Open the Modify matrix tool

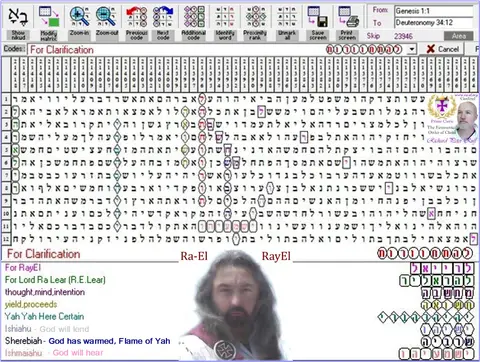click(49, 22)
